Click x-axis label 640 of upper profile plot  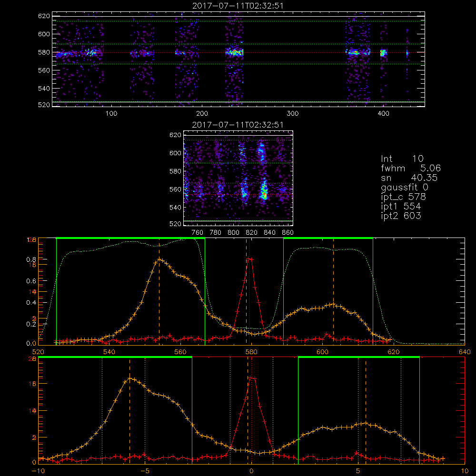tap(465, 352)
